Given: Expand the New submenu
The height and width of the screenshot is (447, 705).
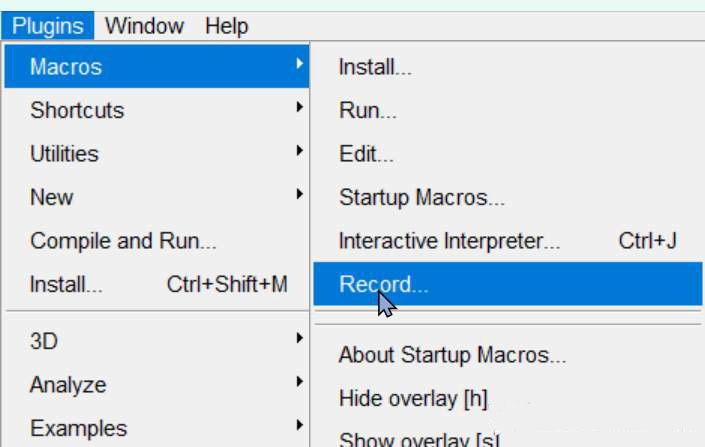Looking at the screenshot, I should click(156, 197).
